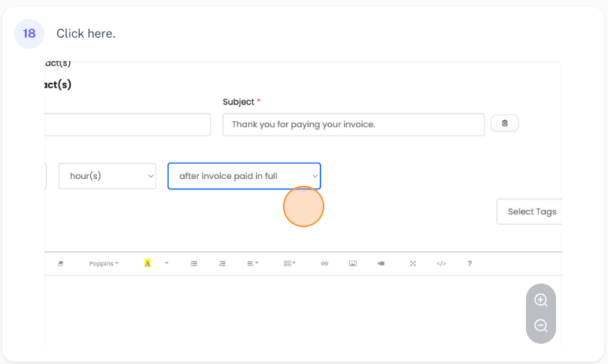Screen dimensions: 608x364
Task: Open editor help with the question mark
Action: [470, 264]
